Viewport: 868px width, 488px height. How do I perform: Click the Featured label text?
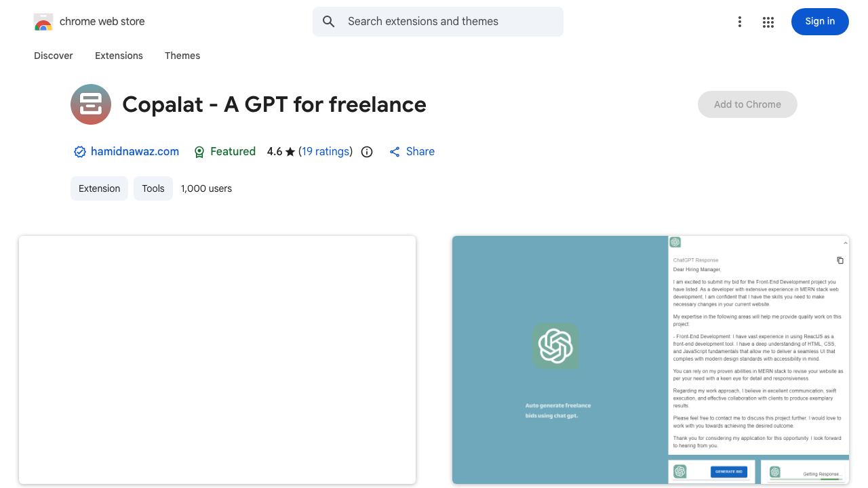point(233,152)
